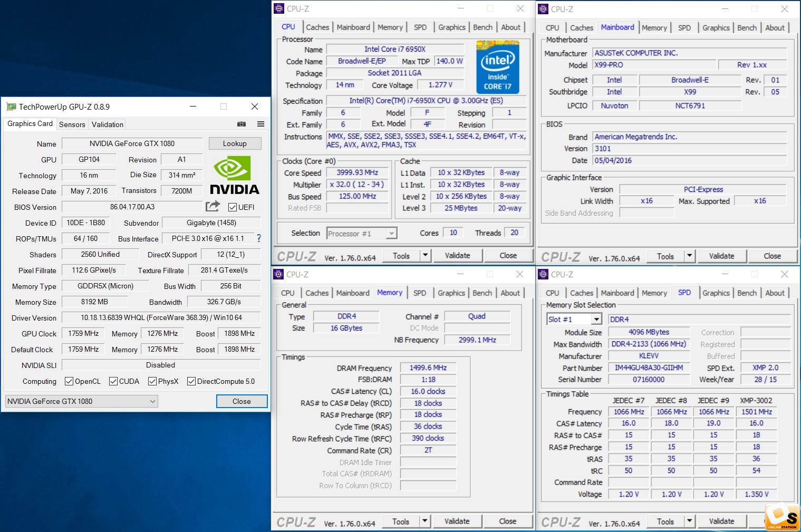The width and height of the screenshot is (801, 532).
Task: Click the GPU name field NVIDIA GeForce GTX 1080
Action: click(132, 143)
